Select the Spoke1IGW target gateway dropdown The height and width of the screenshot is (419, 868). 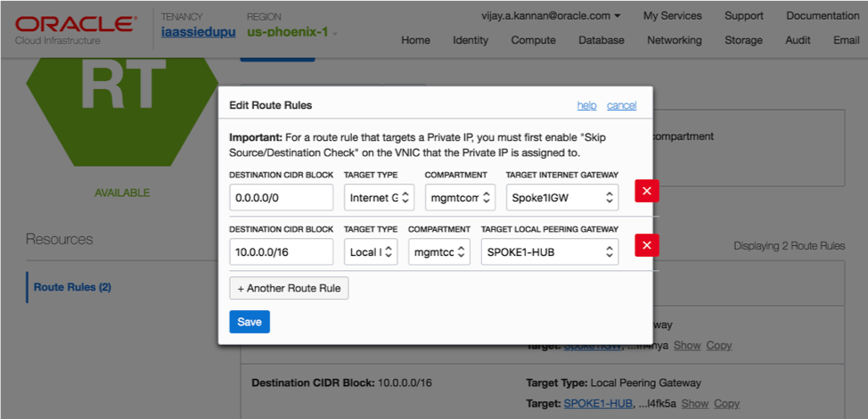point(561,197)
